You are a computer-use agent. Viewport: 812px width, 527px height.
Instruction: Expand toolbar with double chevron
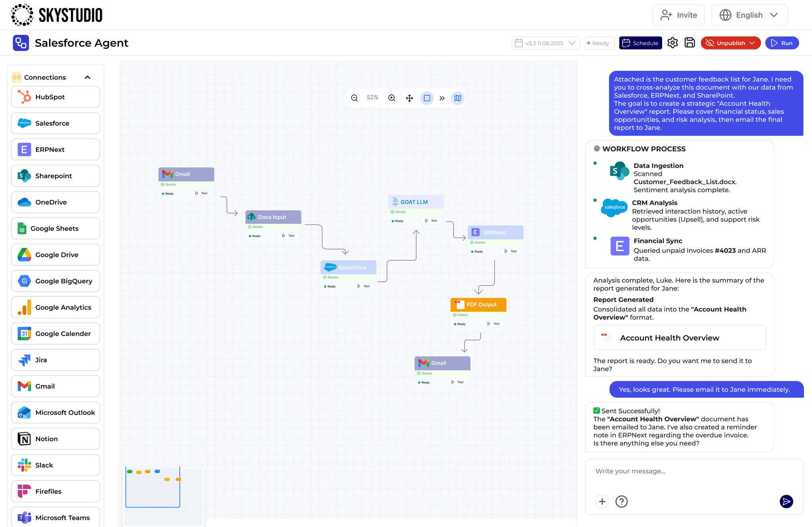click(x=442, y=98)
